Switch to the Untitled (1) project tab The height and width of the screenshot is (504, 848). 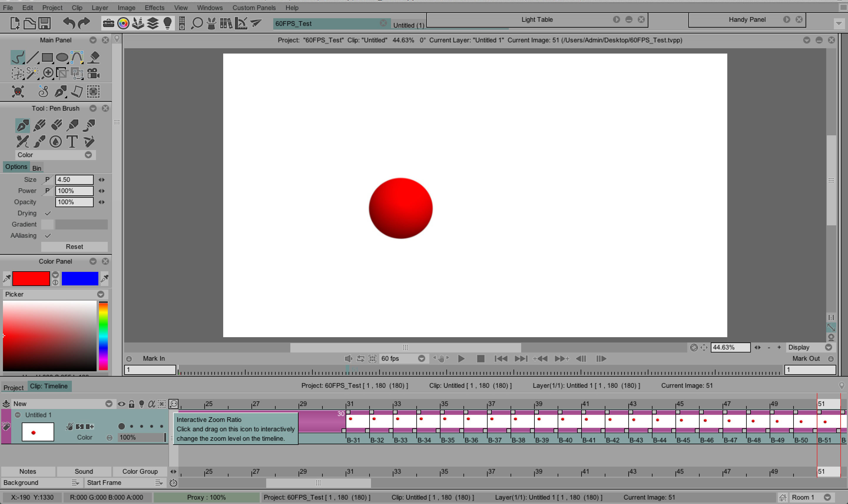coord(408,25)
